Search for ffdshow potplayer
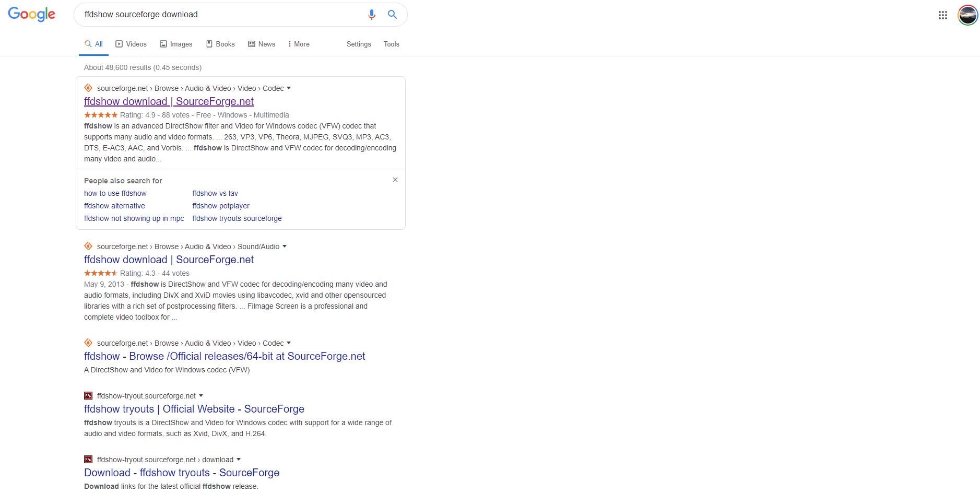980x493 pixels. click(x=221, y=206)
